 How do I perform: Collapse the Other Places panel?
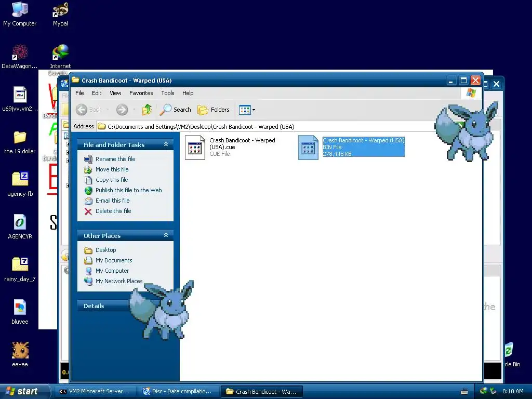[x=166, y=235]
